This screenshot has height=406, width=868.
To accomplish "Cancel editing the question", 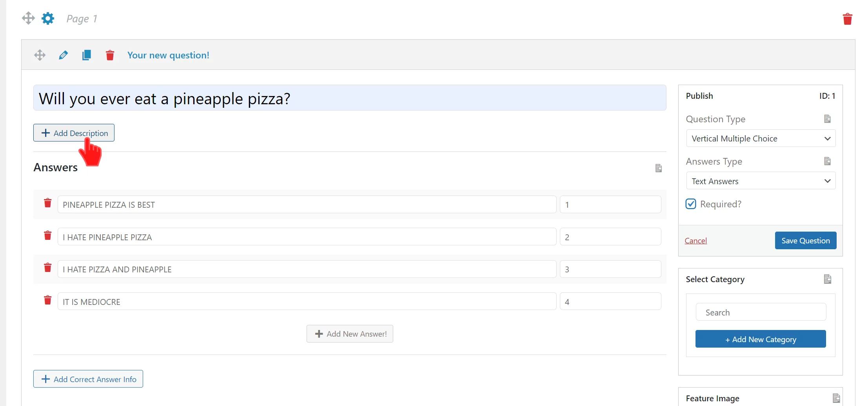I will coord(695,241).
